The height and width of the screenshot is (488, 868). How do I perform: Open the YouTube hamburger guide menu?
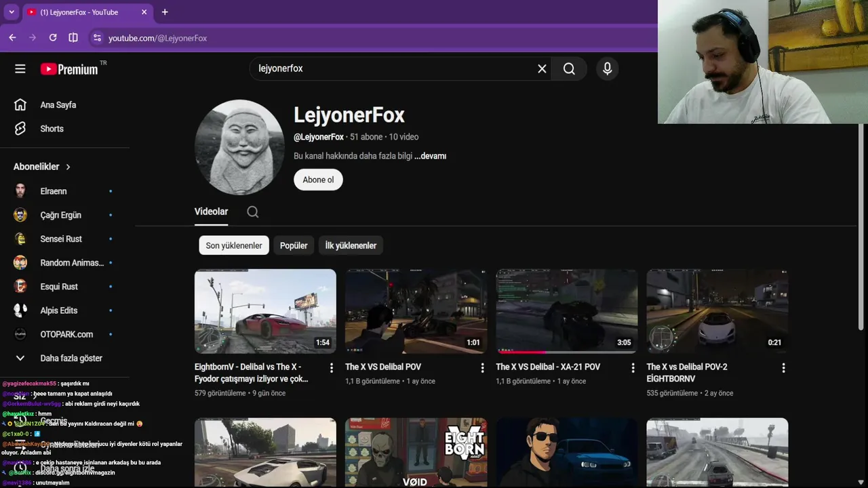tap(20, 68)
